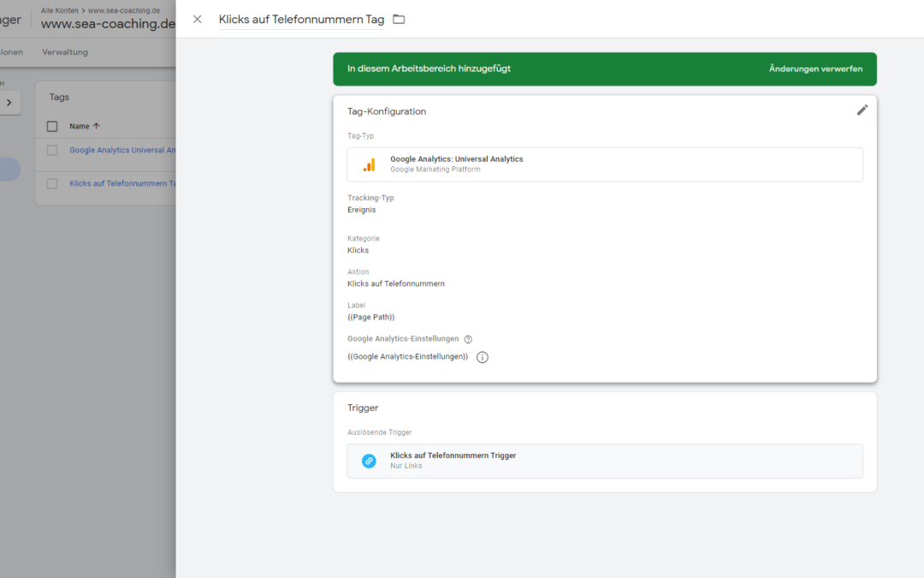
Task: Expand sidebar with chevron arrow
Action: click(9, 103)
